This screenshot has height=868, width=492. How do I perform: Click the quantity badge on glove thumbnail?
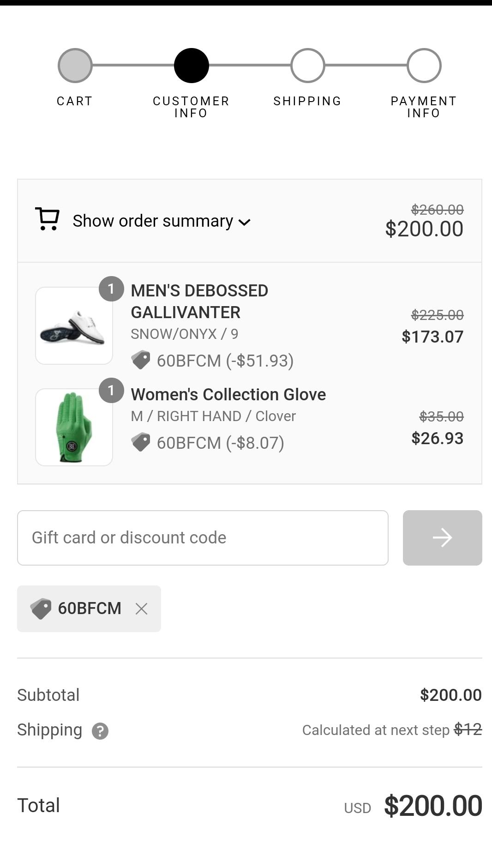(x=111, y=391)
